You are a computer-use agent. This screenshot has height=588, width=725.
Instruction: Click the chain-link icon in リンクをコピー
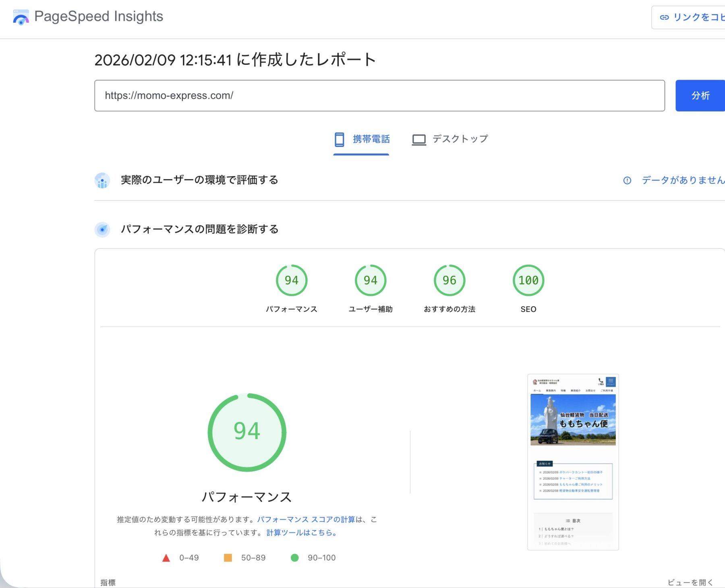[x=665, y=17]
